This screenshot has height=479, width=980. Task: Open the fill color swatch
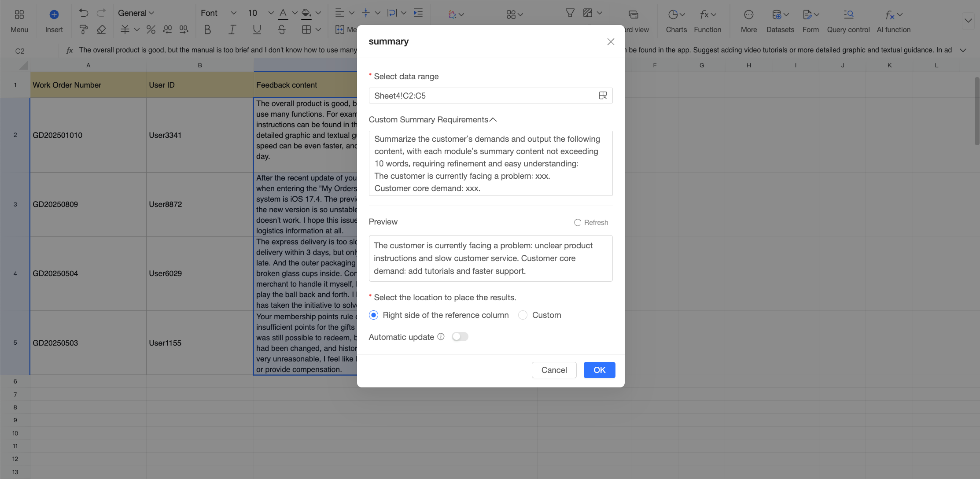point(306,14)
